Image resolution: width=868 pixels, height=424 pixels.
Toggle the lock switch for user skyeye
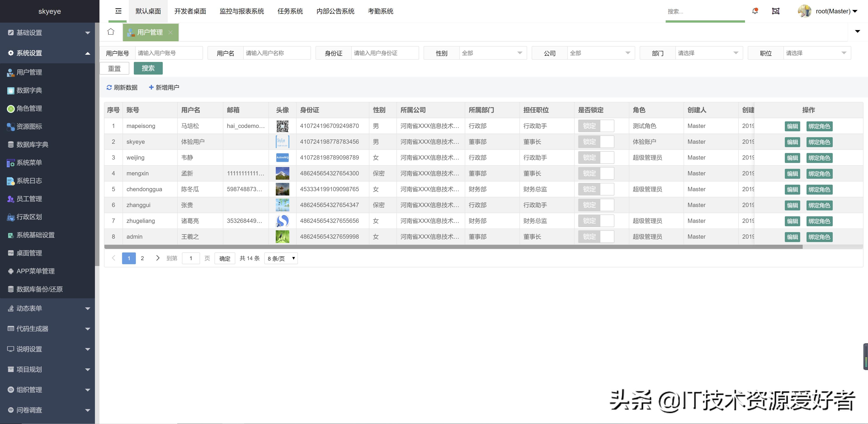click(x=597, y=141)
